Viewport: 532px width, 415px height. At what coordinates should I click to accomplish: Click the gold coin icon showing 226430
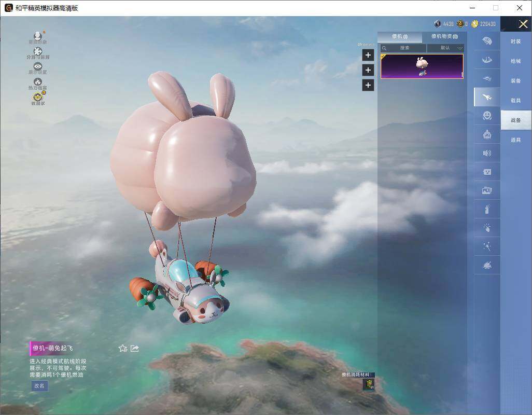point(474,24)
